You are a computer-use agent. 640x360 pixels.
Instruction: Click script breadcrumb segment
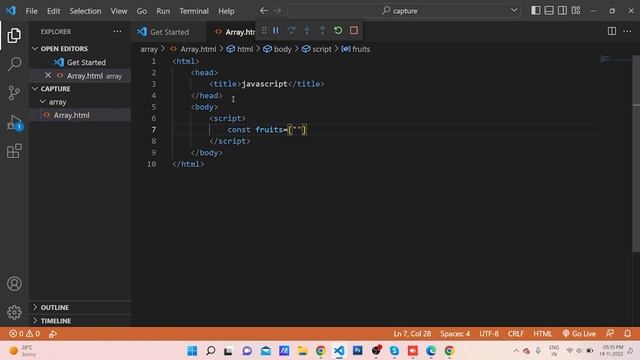[317, 49]
